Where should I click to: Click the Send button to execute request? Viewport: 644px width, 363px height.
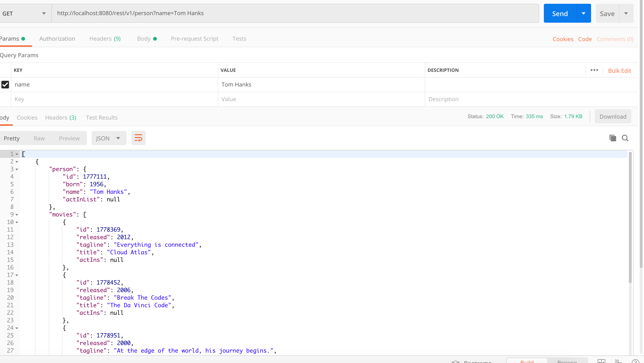[x=560, y=13]
